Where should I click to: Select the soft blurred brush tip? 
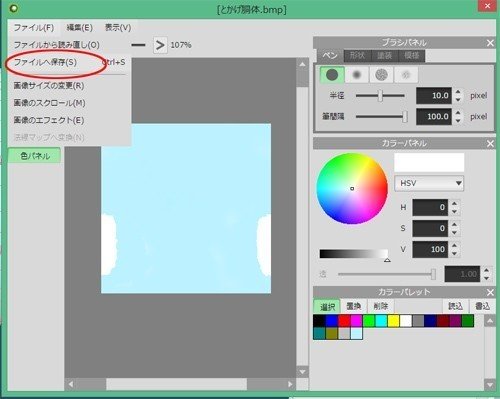[357, 75]
